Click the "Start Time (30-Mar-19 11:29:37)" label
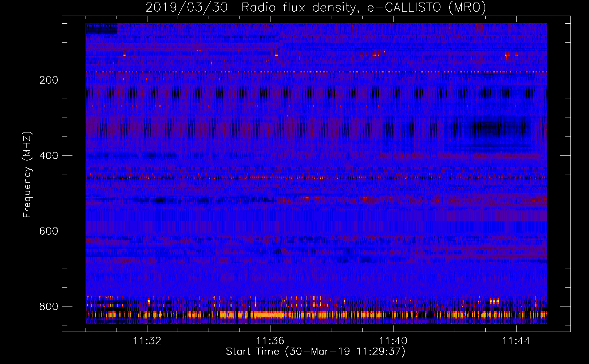This screenshot has width=589, height=364. coord(316,352)
